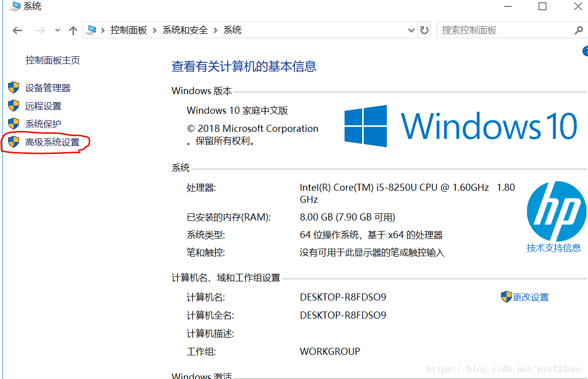Viewport: 588px width, 379px height.
Task: Click the HP logo image
Action: (556, 211)
